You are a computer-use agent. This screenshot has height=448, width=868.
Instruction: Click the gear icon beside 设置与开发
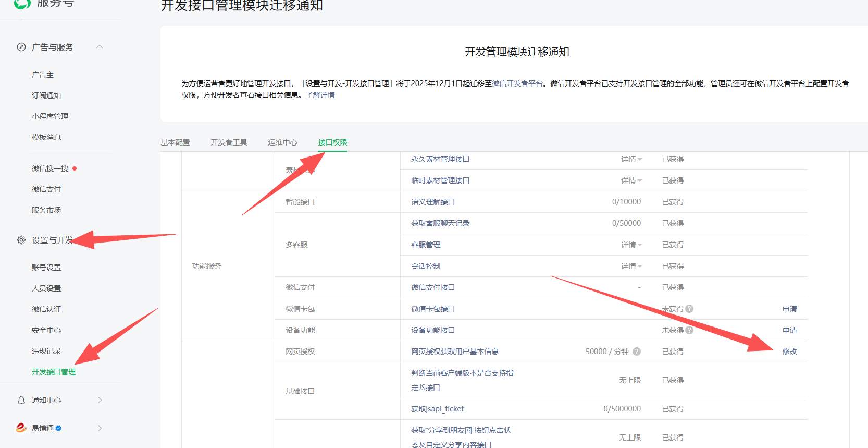click(x=21, y=240)
